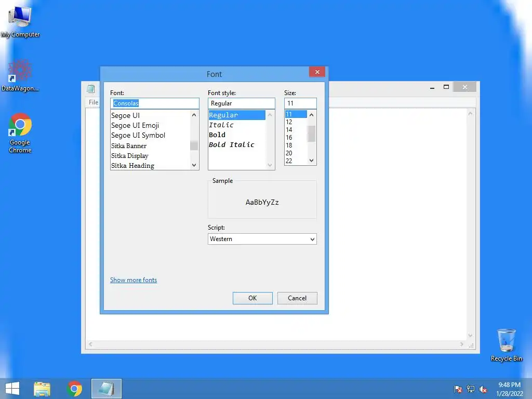This screenshot has width=532, height=399.
Task: Confirm the font with OK
Action: tap(252, 298)
